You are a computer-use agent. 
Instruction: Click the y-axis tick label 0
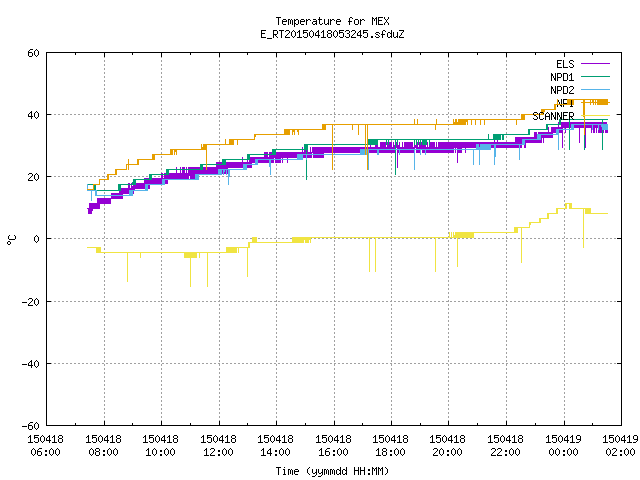pyautogui.click(x=37, y=239)
